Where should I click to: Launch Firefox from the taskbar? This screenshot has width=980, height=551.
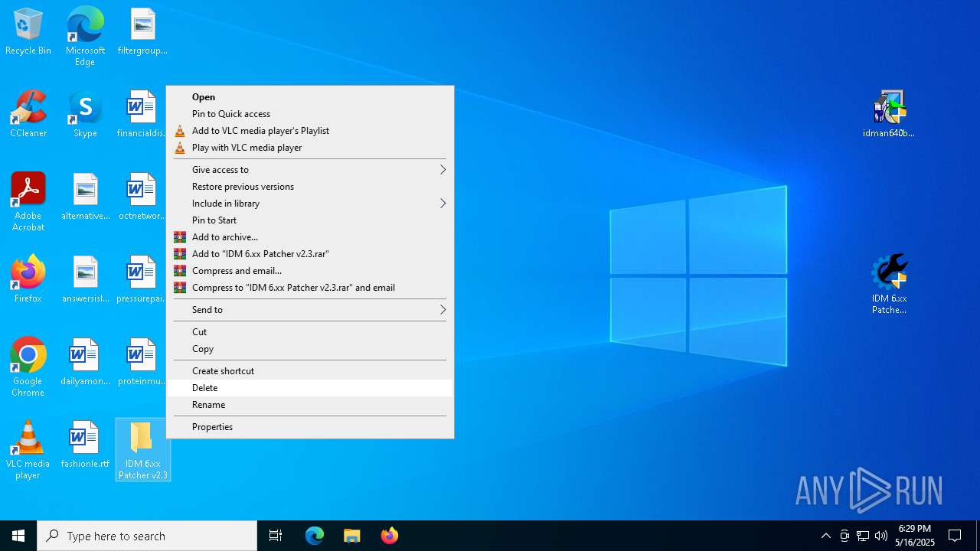389,536
